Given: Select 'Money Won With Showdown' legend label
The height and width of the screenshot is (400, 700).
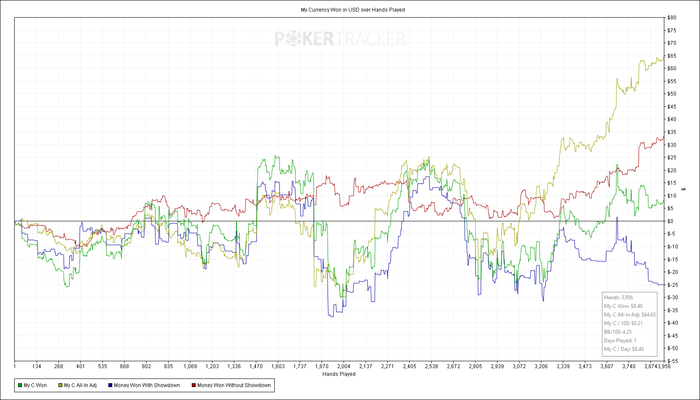Looking at the screenshot, I should [x=147, y=385].
